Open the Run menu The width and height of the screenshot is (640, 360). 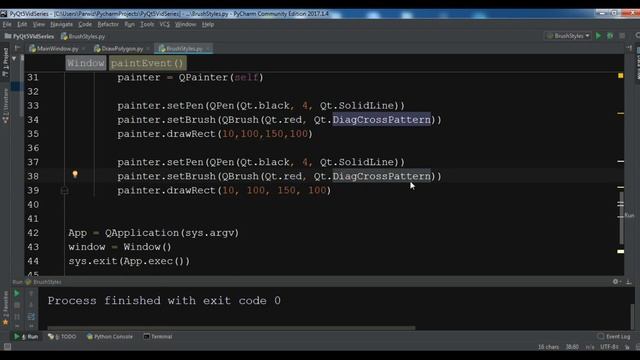click(129, 24)
